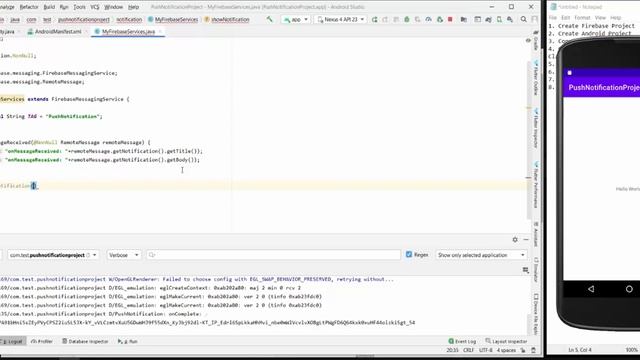
Task: Click the Attach Debugger to process icon
Action: click(440, 19)
